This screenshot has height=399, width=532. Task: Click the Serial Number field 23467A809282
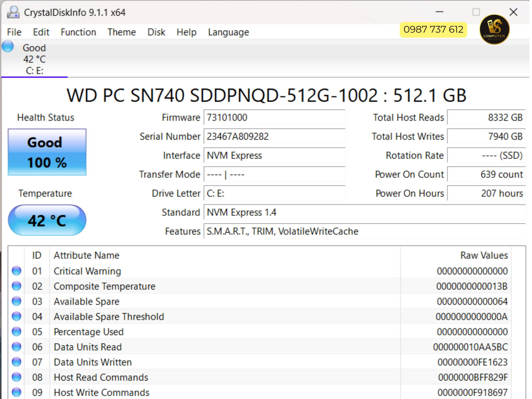pyautogui.click(x=275, y=136)
